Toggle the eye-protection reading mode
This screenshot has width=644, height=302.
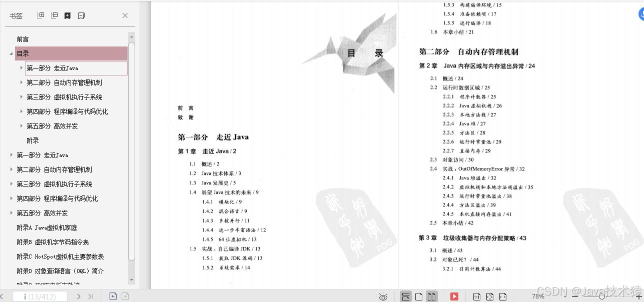point(383,296)
